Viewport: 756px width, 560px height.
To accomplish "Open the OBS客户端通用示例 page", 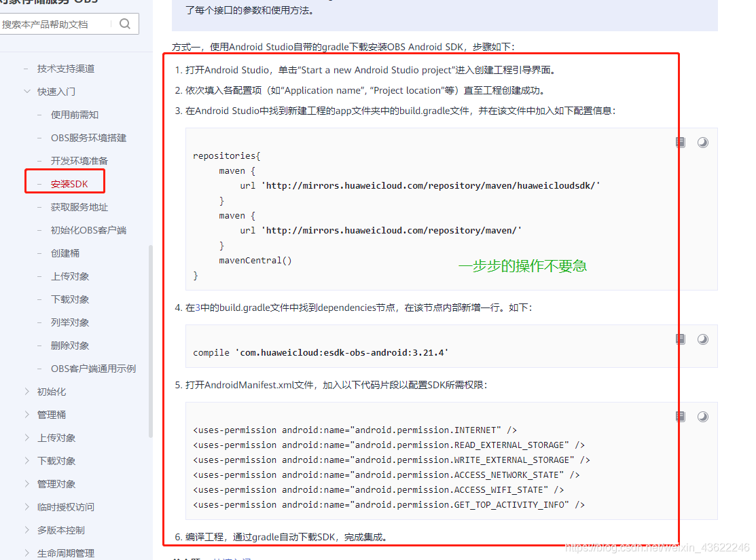I will (93, 369).
